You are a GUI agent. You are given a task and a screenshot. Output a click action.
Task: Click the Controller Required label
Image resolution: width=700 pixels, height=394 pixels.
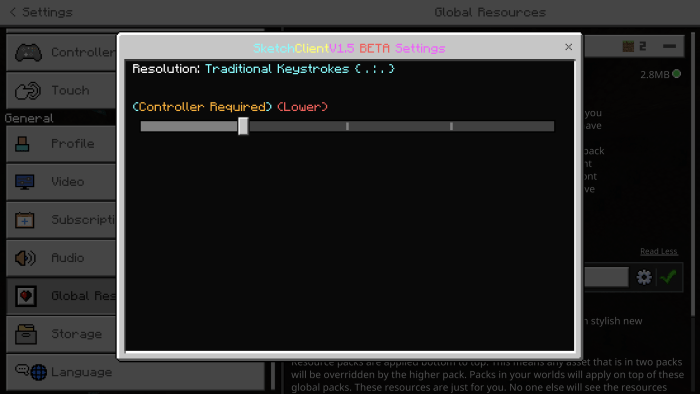[202, 107]
